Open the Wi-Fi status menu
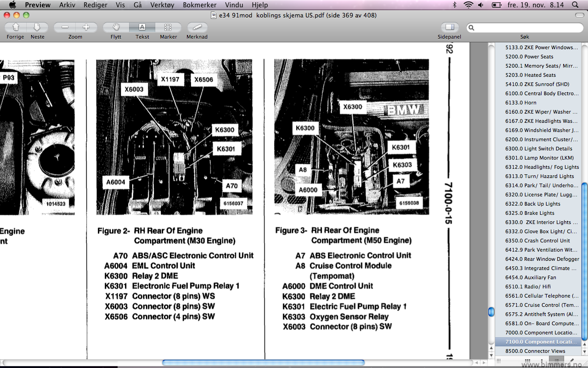The image size is (588, 368). pyautogui.click(x=468, y=5)
